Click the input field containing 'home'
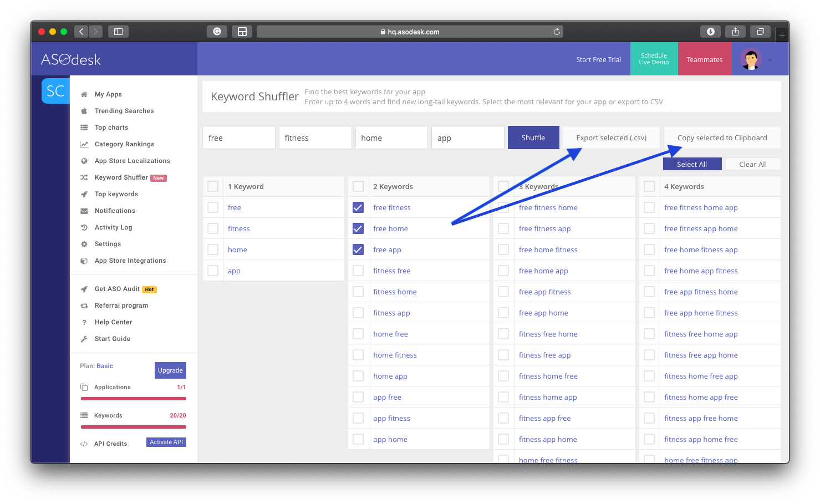This screenshot has width=820, height=504. pyautogui.click(x=391, y=138)
